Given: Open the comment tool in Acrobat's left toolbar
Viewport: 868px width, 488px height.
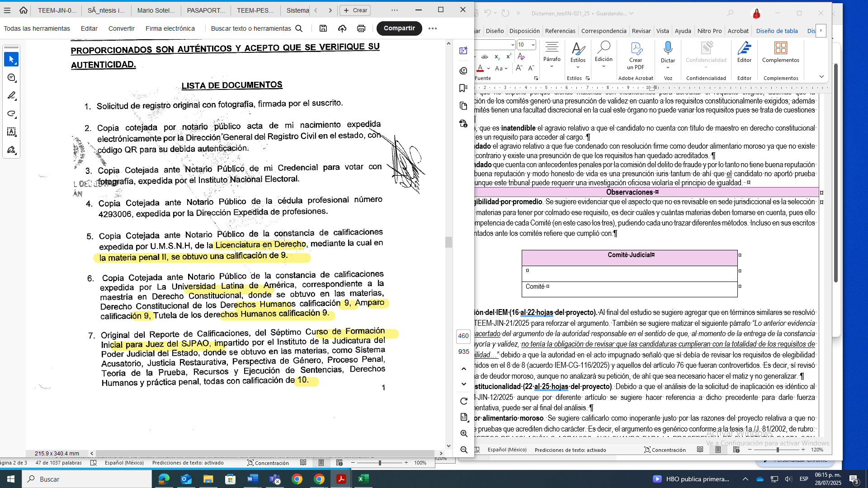Looking at the screenshot, I should 11,78.
